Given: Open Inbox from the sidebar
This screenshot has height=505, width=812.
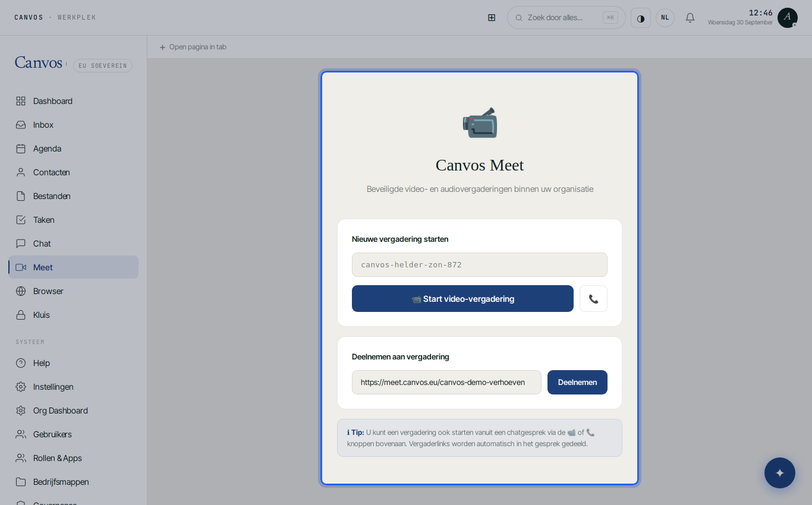Looking at the screenshot, I should click(x=74, y=125).
